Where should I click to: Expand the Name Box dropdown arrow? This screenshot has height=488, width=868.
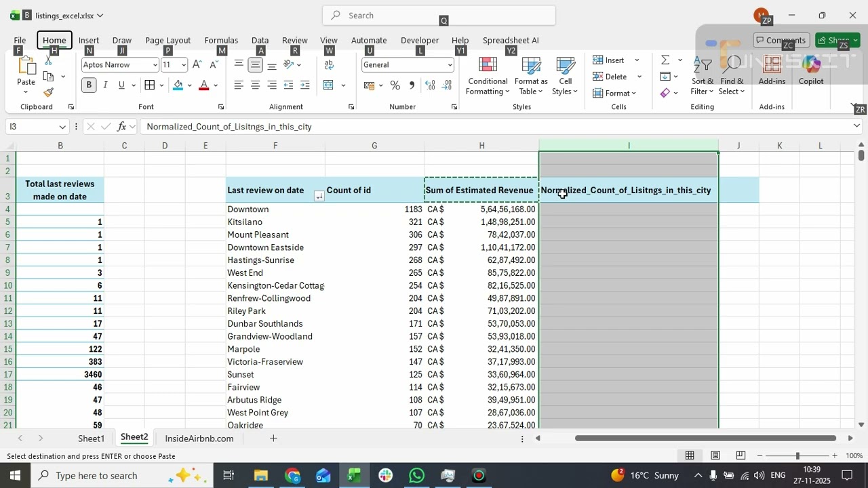click(62, 127)
